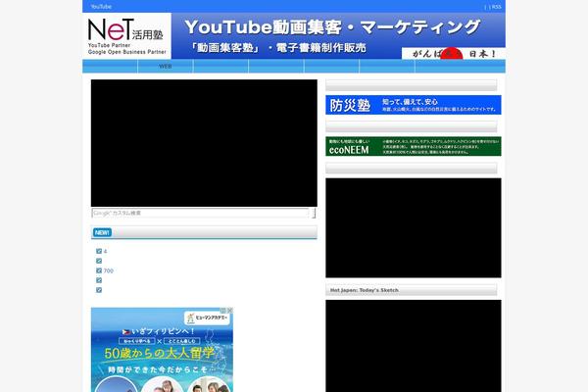Open the ヒューマンアカデミー logo in the ad
The height and width of the screenshot is (392, 588).
pos(207,318)
